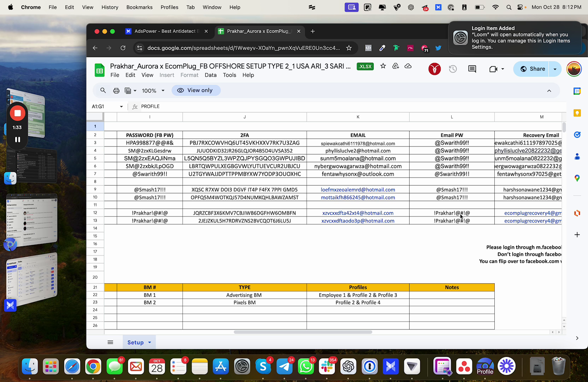Open loefmxzeoalemrd@hotmail.com email link
Viewport: 588px width, 382px height.
(358, 190)
